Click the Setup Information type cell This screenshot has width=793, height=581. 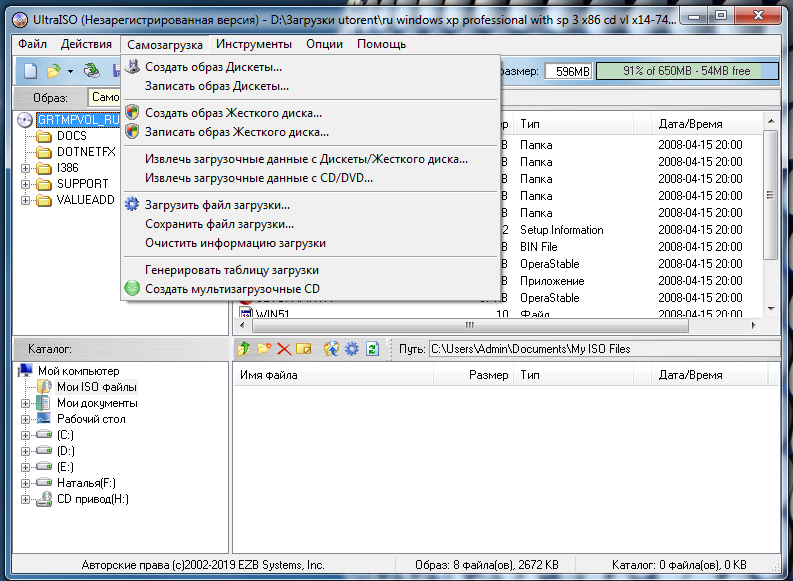(561, 230)
